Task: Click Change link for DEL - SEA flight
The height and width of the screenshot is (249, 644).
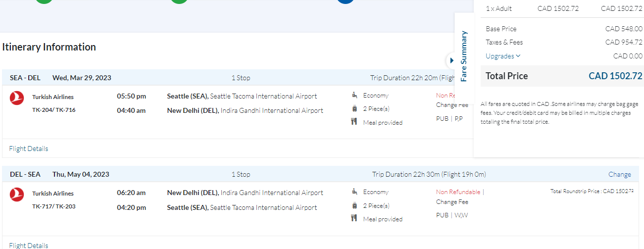Action: tap(619, 174)
